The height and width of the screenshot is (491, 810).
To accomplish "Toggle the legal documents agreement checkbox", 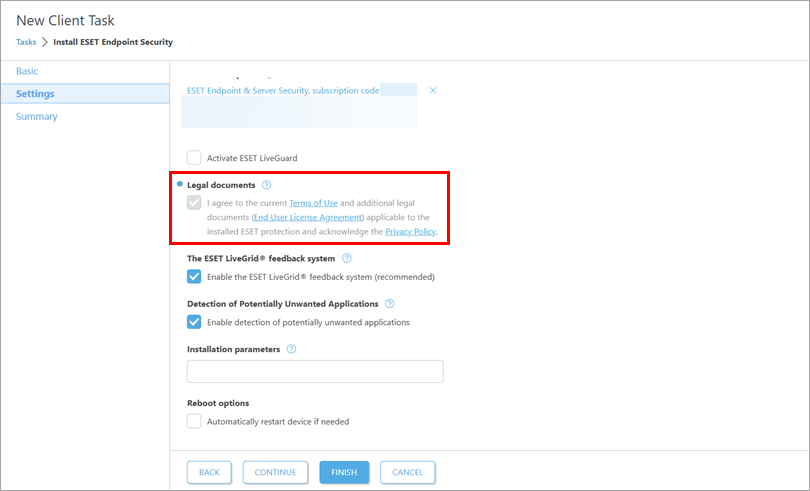I will coord(194,203).
